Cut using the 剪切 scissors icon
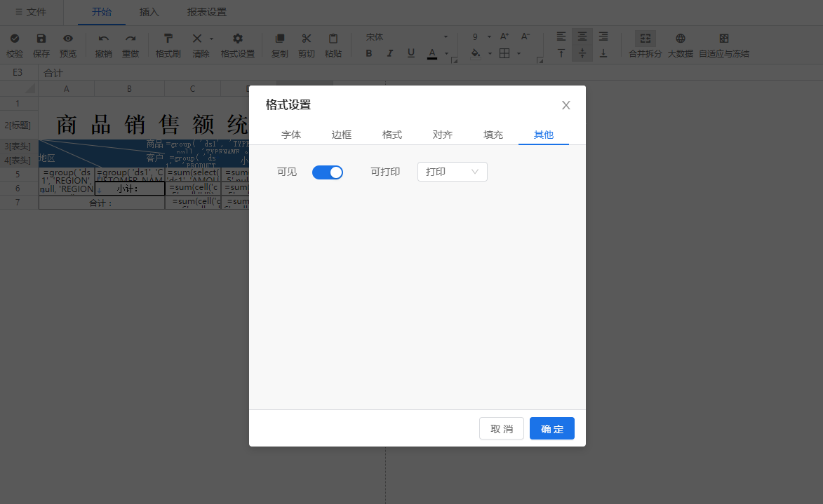Viewport: 823px width, 504px height. point(307,39)
